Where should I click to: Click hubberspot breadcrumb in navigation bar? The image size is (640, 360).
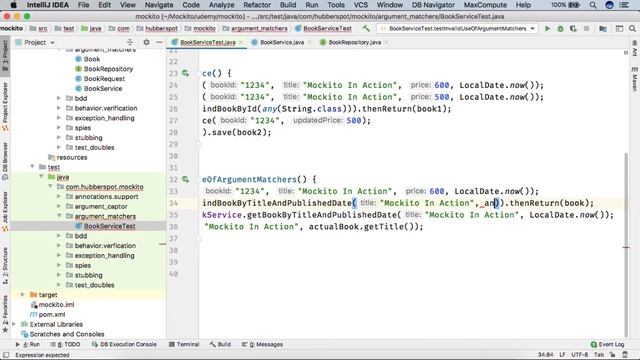(x=161, y=29)
